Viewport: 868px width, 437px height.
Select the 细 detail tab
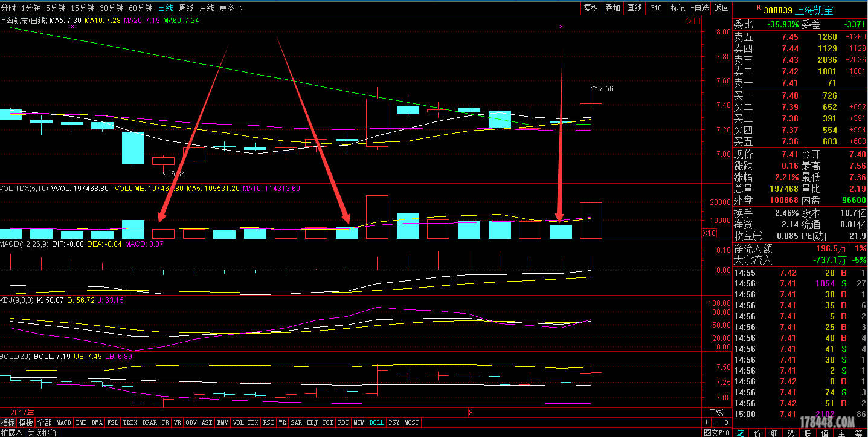[x=774, y=433]
